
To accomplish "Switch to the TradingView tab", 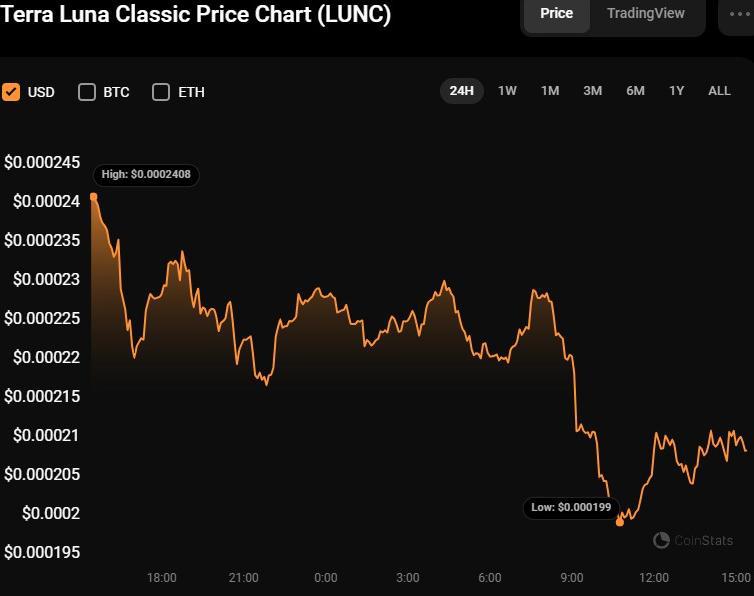I will (645, 14).
